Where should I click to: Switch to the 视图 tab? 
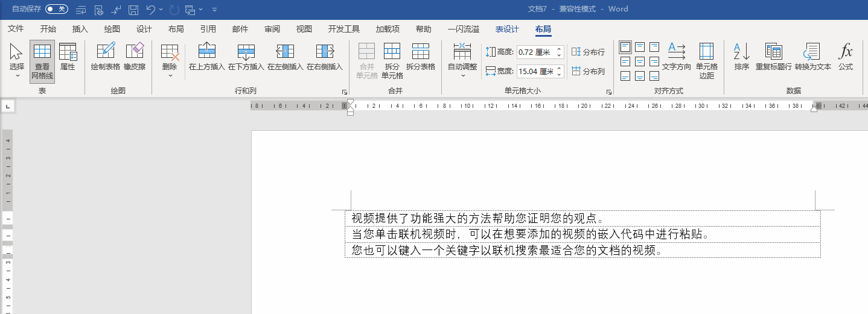coord(304,29)
